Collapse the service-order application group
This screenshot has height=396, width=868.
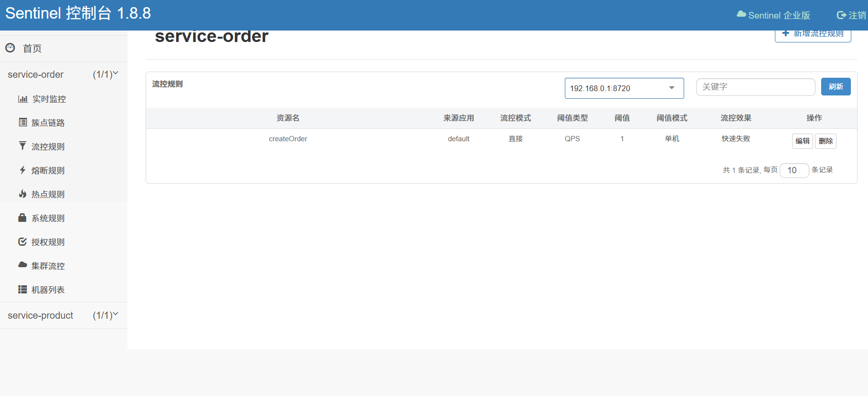[x=63, y=74]
